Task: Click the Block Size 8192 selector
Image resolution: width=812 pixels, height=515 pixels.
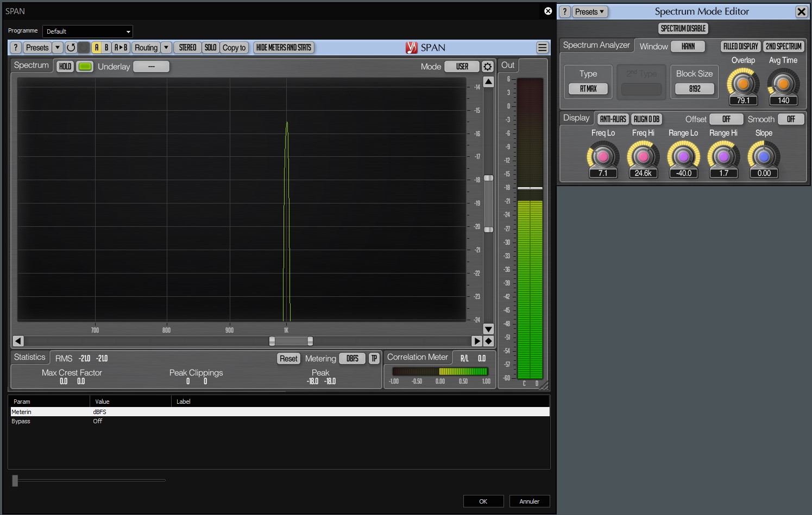Action: pyautogui.click(x=695, y=89)
